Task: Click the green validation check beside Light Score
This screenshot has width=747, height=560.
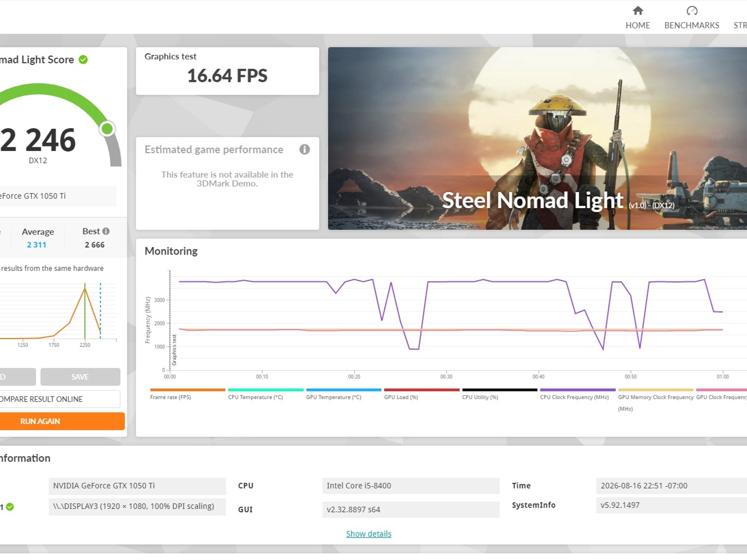Action: [83, 59]
